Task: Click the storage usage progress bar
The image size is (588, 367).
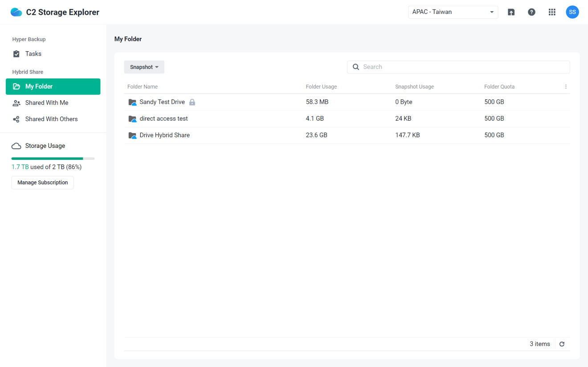Action: (x=53, y=159)
